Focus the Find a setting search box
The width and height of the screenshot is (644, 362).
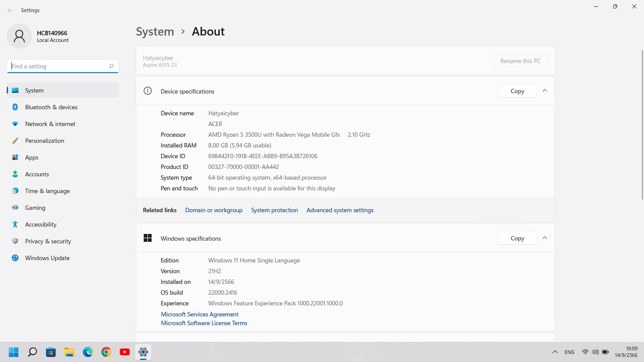tap(63, 66)
